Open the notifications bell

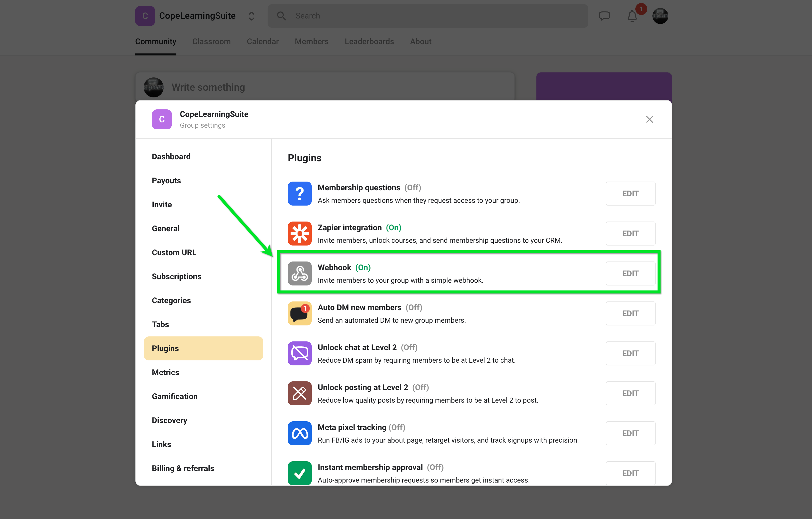tap(632, 16)
